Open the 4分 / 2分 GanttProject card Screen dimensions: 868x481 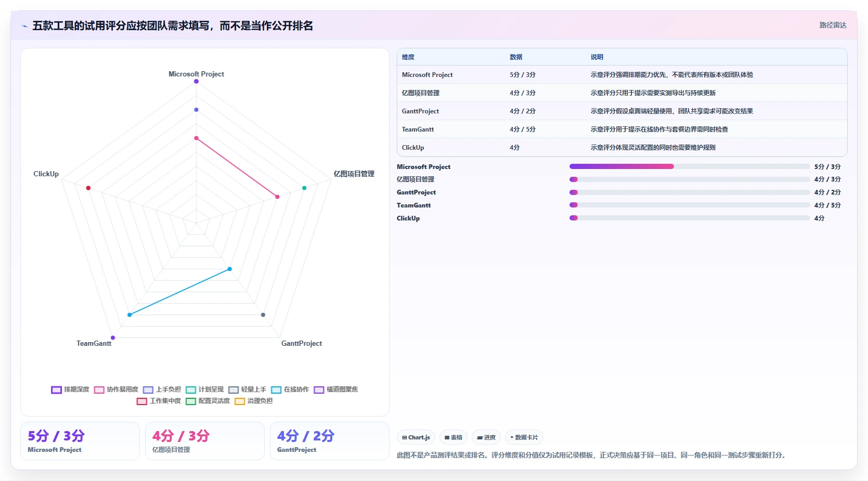(x=330, y=441)
